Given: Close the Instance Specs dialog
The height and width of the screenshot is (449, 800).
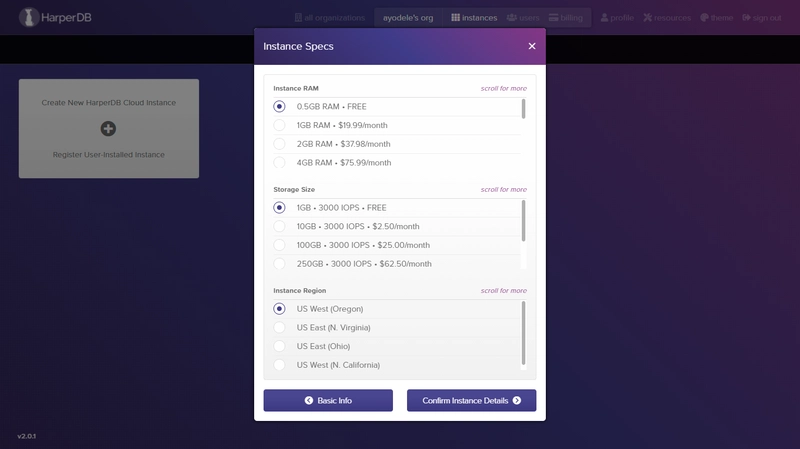Looking at the screenshot, I should (x=532, y=46).
